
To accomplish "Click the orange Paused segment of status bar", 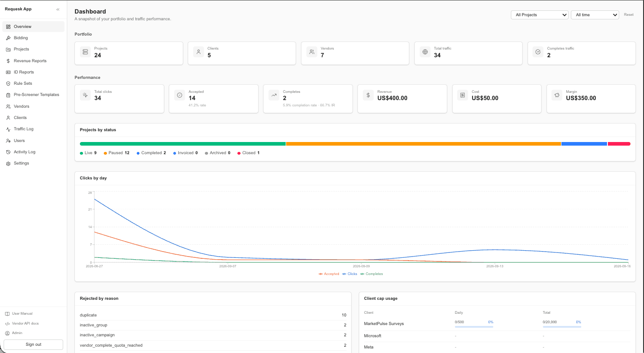I will pyautogui.click(x=423, y=144).
